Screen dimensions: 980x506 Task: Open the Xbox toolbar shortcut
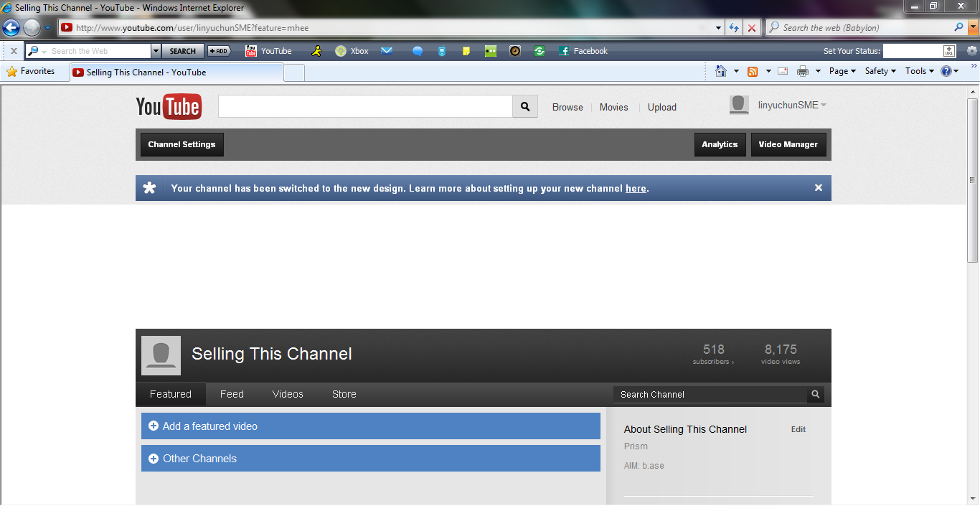(x=352, y=51)
